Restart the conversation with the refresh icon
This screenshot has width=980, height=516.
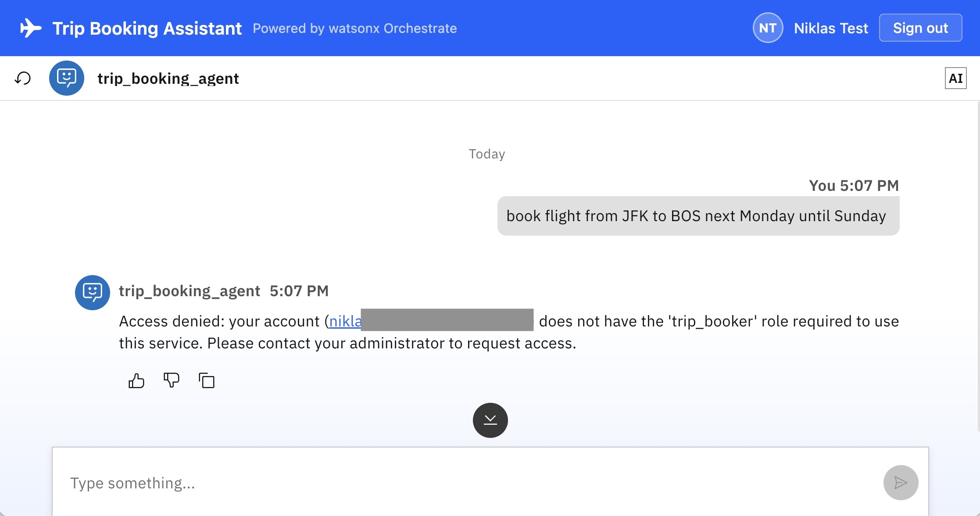23,79
